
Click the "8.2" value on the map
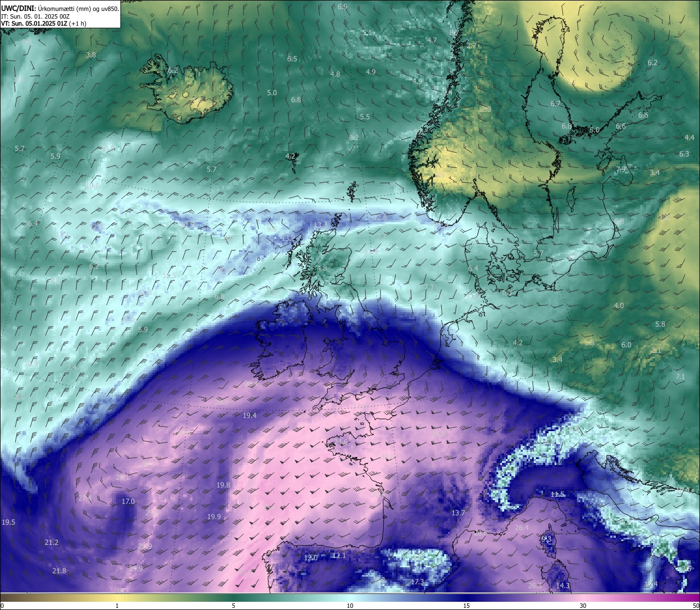coord(354,138)
